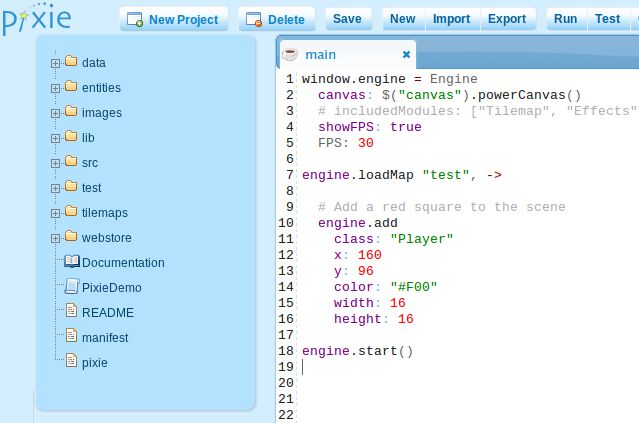The image size is (639, 423).
Task: Click the lib folder icon
Action: coord(71,136)
